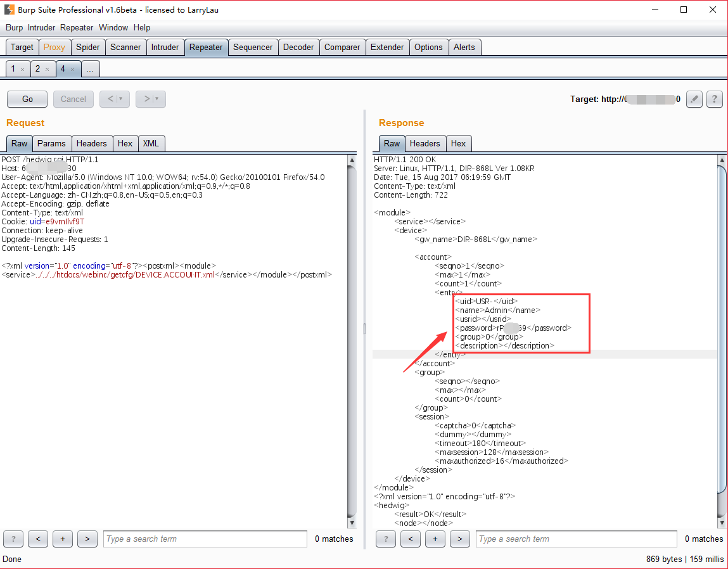Screen dimensions: 728x569
Task: Switch to the Target tab
Action: click(x=22, y=48)
